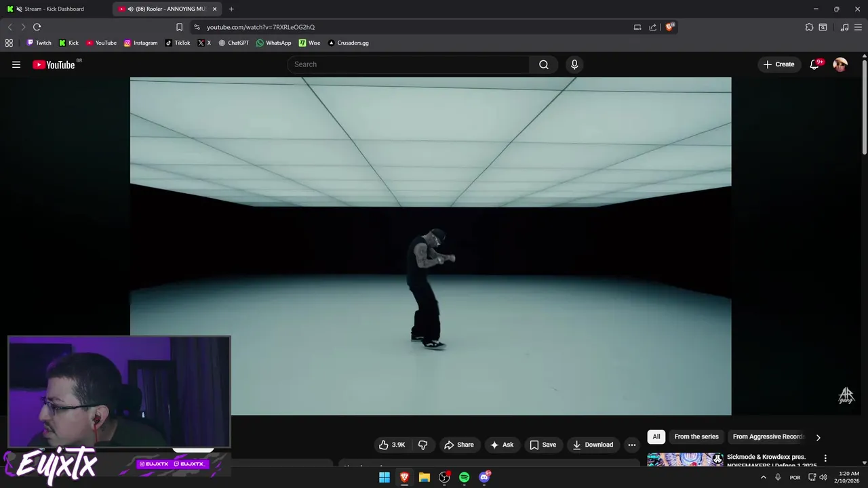
Task: Switch to the Stream - Kick Dashboard tab
Action: pyautogui.click(x=54, y=9)
